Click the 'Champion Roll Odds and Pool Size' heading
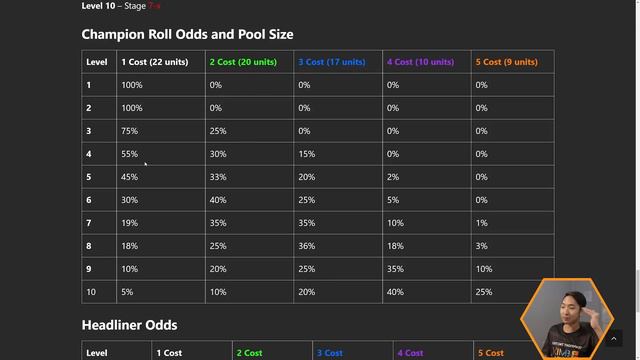 (187, 34)
